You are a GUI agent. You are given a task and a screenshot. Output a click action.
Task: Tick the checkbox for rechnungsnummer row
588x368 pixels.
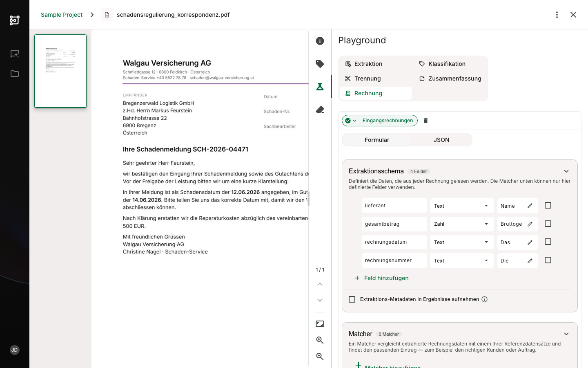[548, 260]
